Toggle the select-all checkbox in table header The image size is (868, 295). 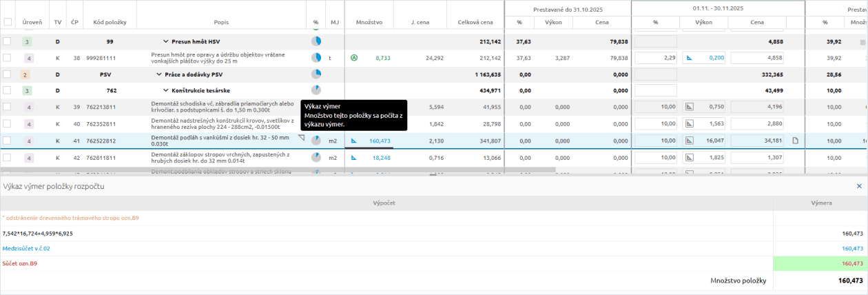pos(7,22)
